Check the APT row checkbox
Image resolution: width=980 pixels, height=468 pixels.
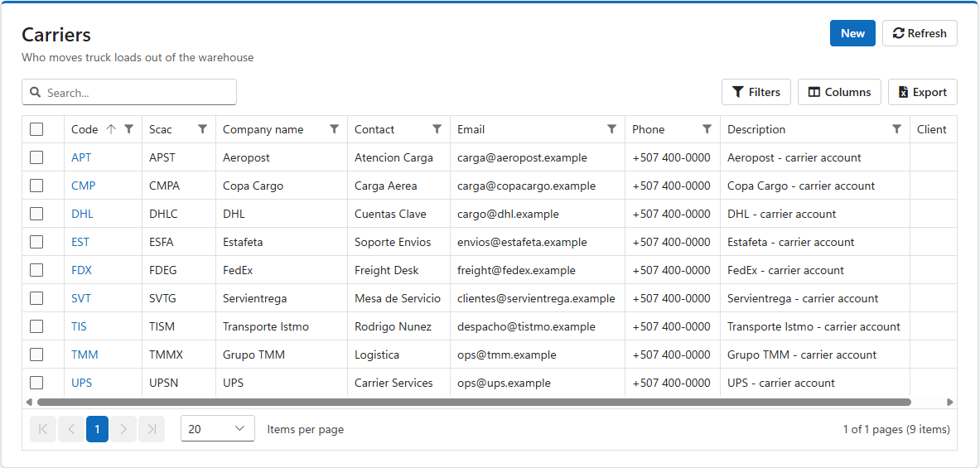[x=36, y=157]
